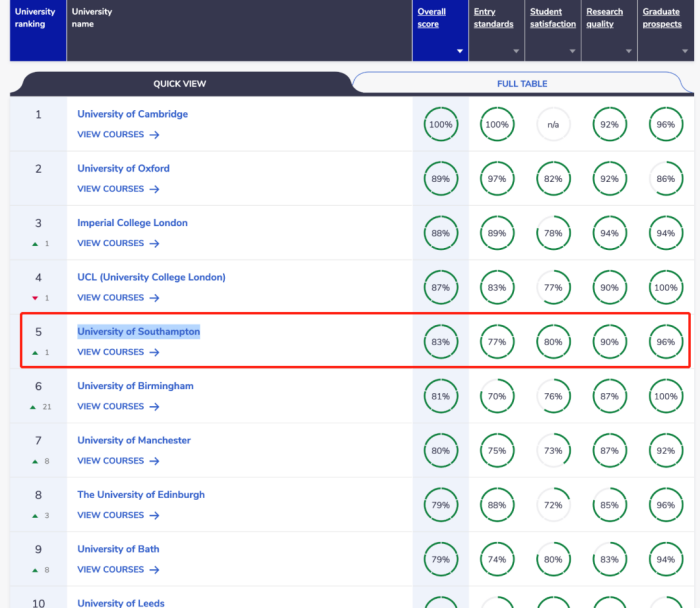700x608 pixels.
Task: Open dropdown arrow under Overall score
Action: [x=460, y=51]
